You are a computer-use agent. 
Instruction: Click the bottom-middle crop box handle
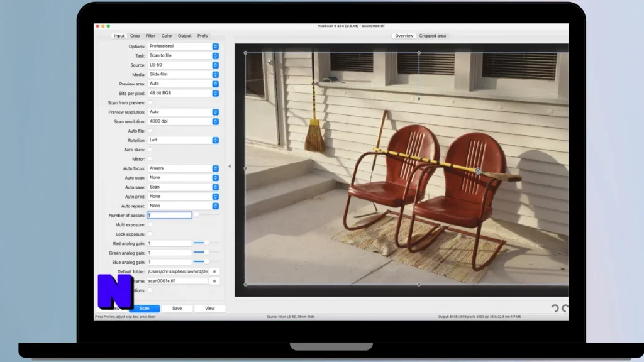pyautogui.click(x=419, y=284)
